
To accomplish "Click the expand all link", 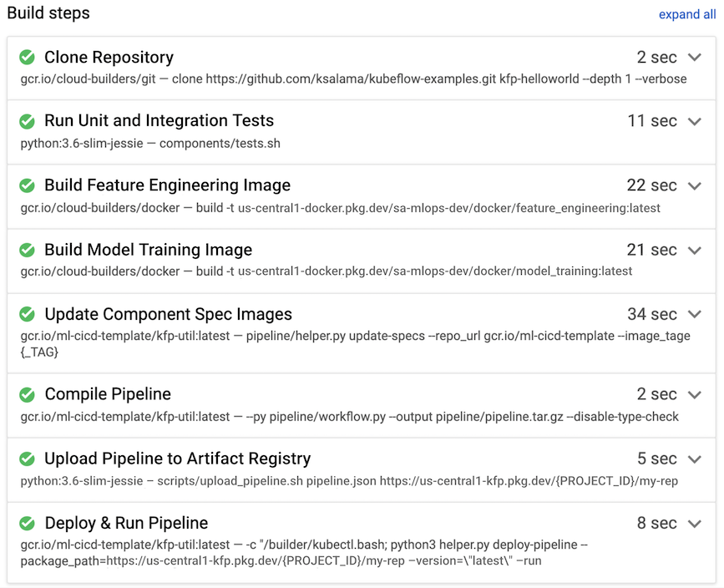I will (686, 15).
